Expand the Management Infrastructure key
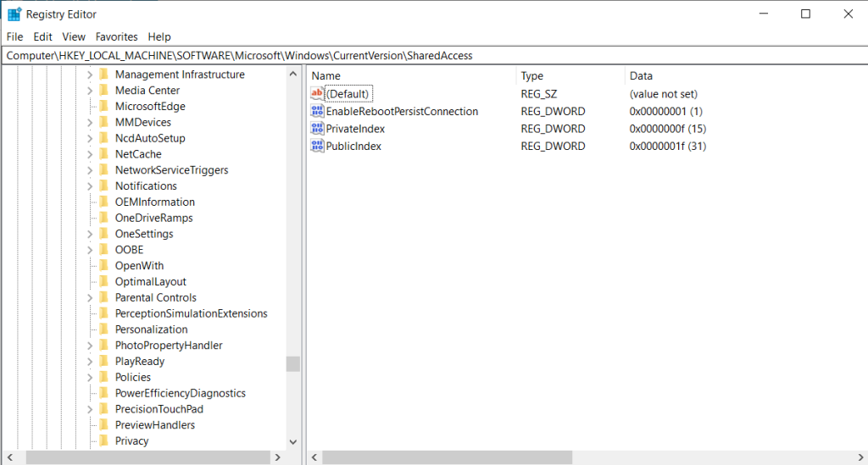This screenshot has height=465, width=868. point(89,75)
